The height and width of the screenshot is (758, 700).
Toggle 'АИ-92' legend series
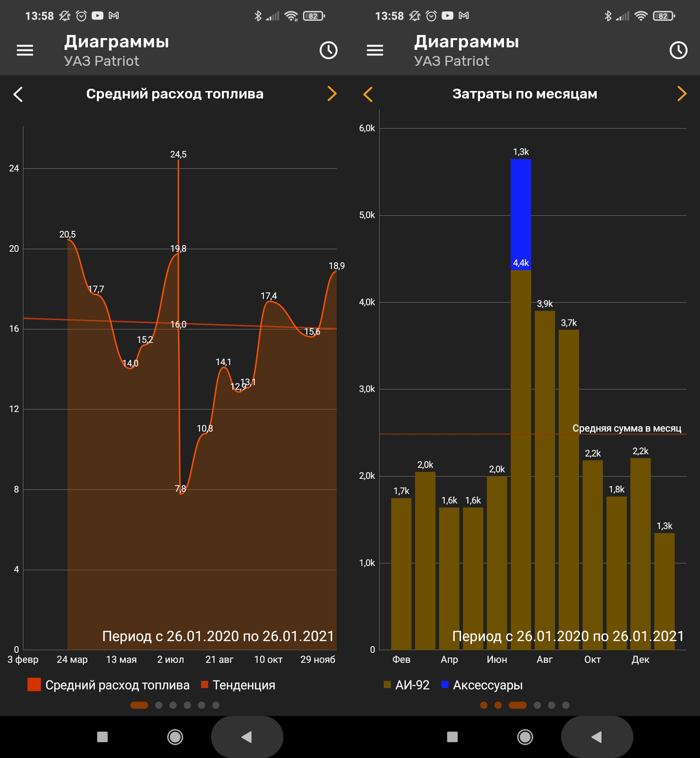click(406, 685)
